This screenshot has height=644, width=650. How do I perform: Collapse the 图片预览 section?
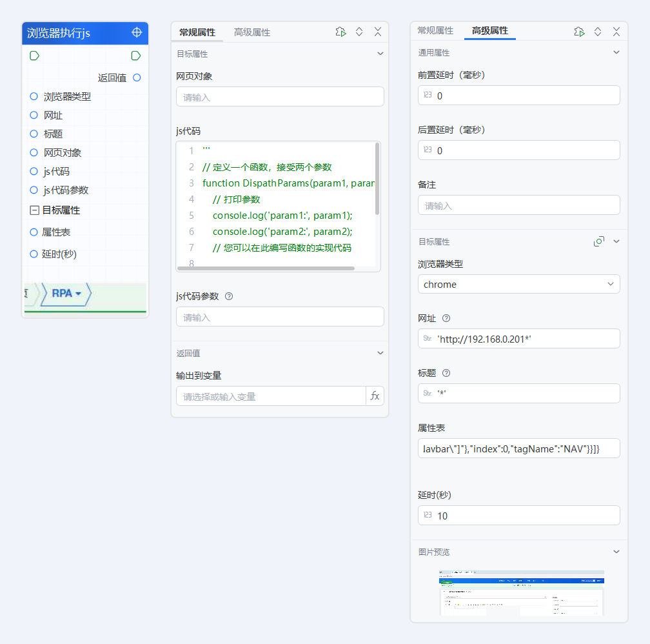pos(616,552)
